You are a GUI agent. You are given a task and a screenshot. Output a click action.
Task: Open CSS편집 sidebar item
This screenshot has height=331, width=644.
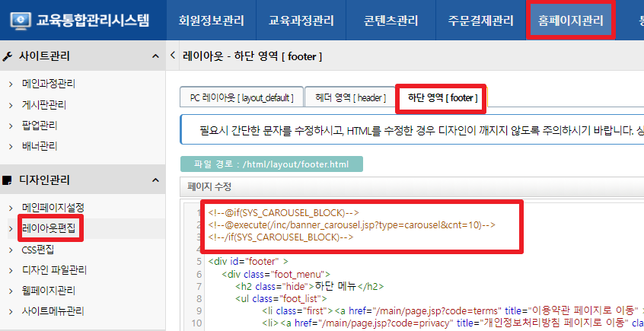[x=38, y=249]
